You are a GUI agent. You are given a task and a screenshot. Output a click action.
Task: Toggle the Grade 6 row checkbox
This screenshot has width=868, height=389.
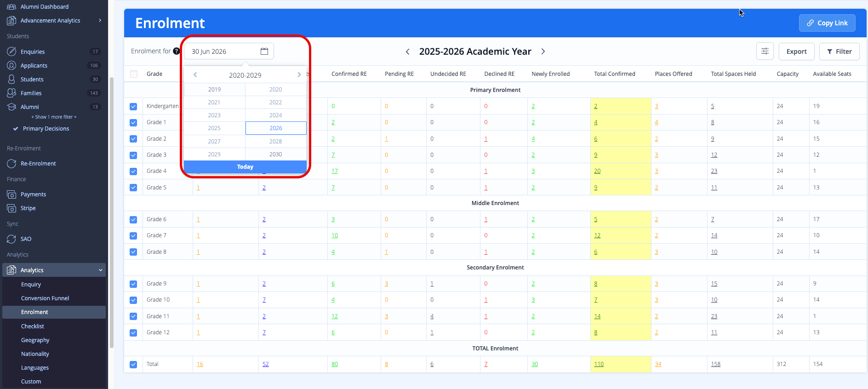133,220
